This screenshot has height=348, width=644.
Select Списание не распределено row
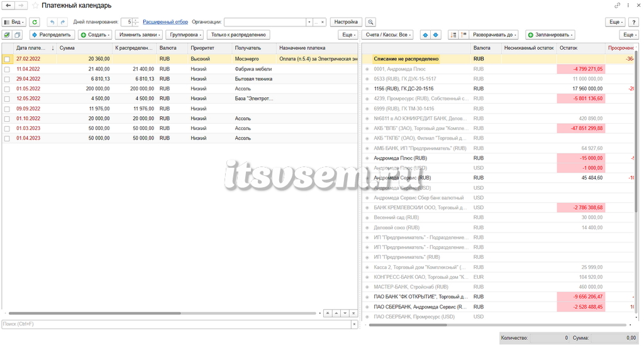click(498, 59)
